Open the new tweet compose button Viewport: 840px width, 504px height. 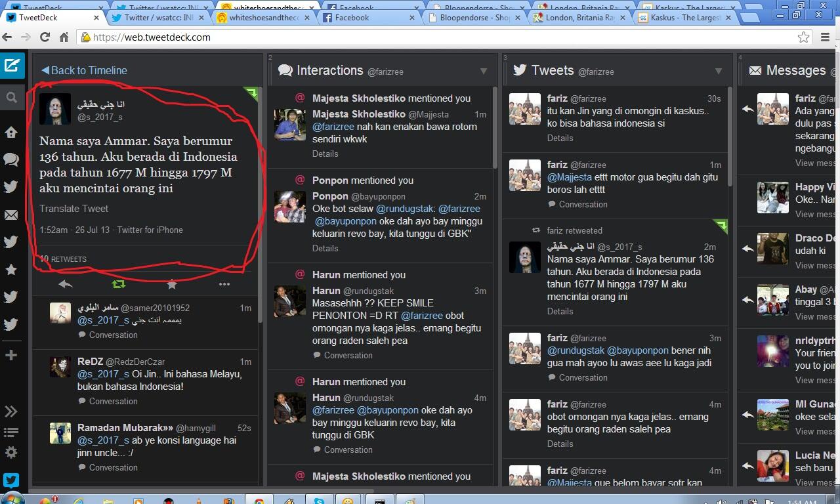coord(12,66)
